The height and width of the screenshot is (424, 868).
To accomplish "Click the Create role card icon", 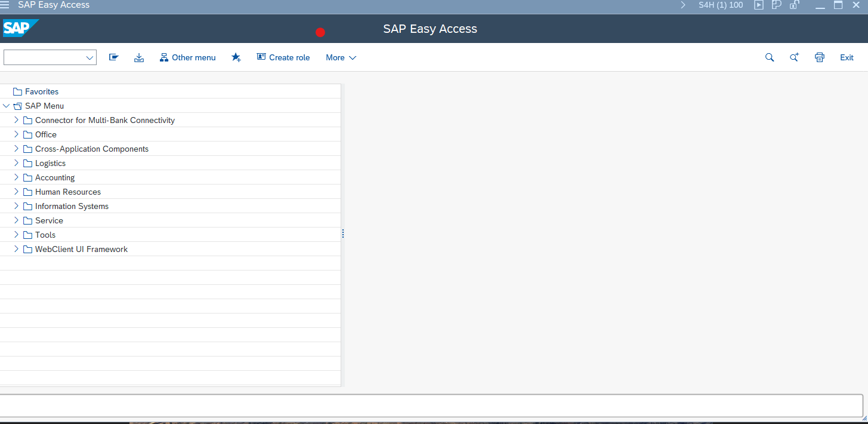I will click(261, 57).
